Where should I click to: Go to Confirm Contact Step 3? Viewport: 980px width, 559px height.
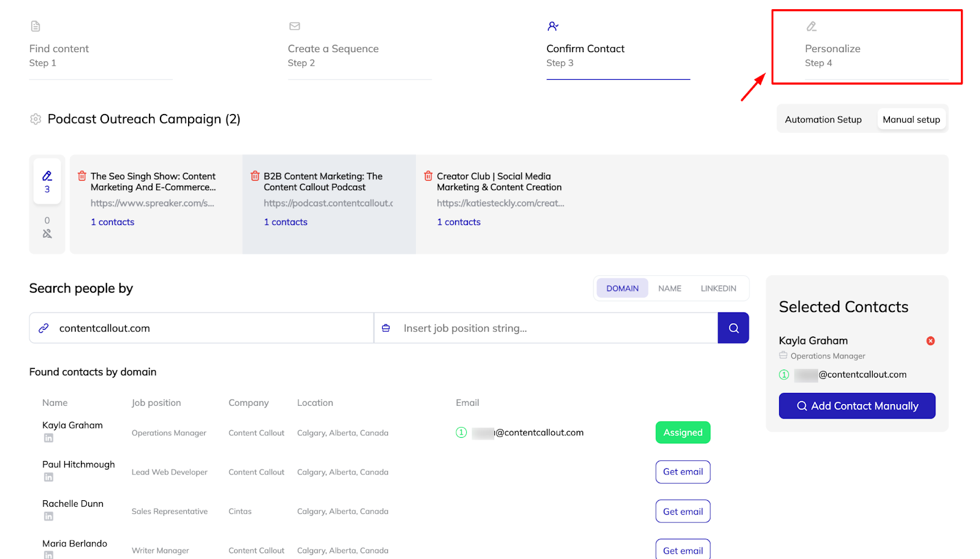pos(618,49)
